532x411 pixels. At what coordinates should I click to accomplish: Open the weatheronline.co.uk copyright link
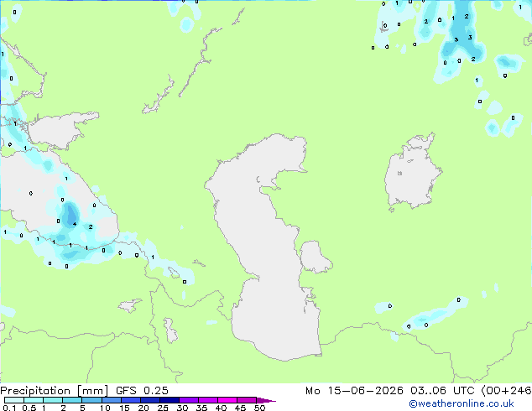point(461,403)
